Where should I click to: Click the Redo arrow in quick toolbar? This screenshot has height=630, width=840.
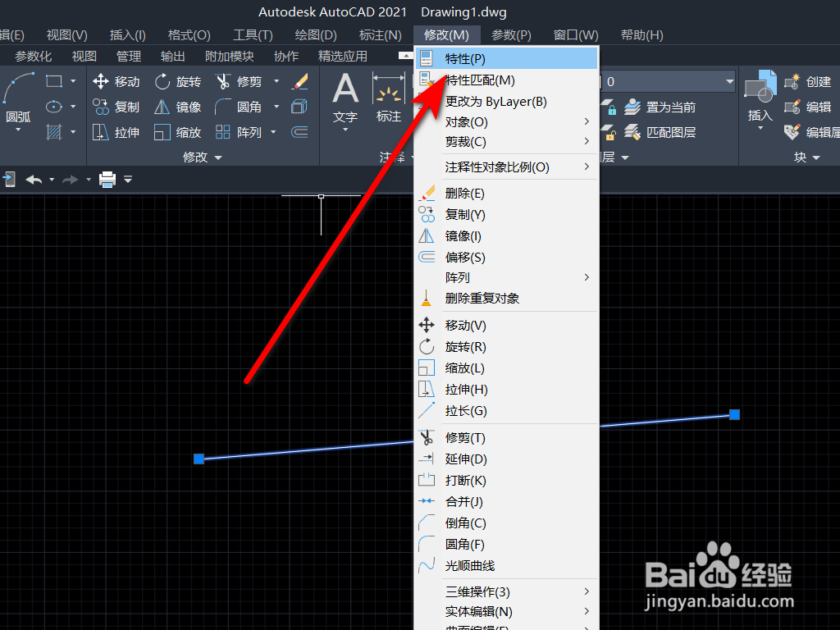[x=71, y=180]
